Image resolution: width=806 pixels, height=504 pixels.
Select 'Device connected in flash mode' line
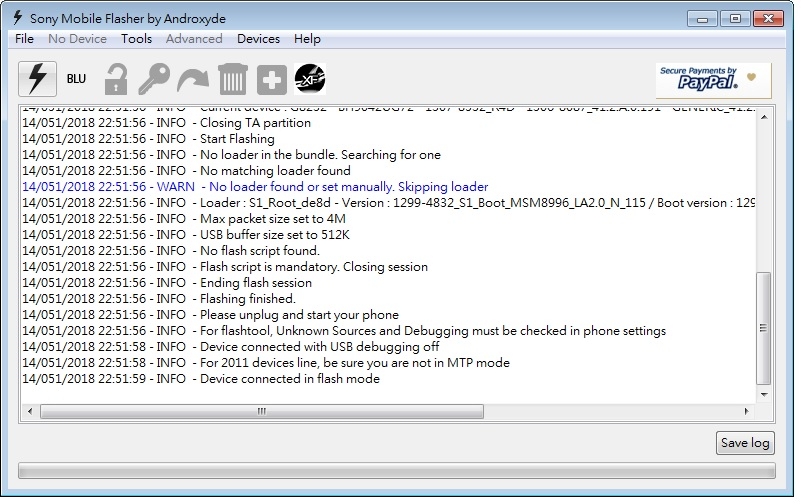point(201,379)
